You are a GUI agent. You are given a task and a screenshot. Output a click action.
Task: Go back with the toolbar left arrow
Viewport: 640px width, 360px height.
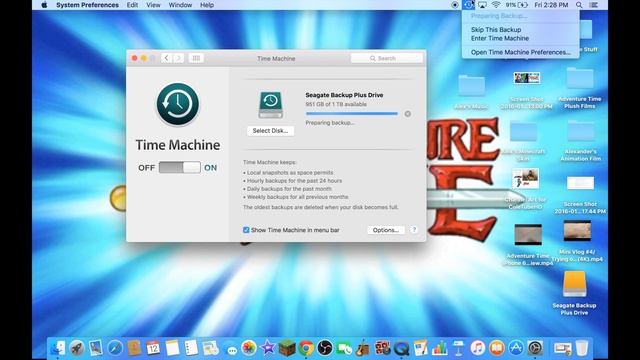(166, 58)
